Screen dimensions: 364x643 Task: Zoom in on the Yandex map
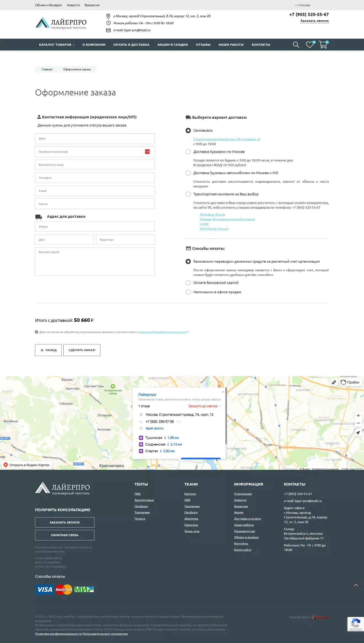358,416
